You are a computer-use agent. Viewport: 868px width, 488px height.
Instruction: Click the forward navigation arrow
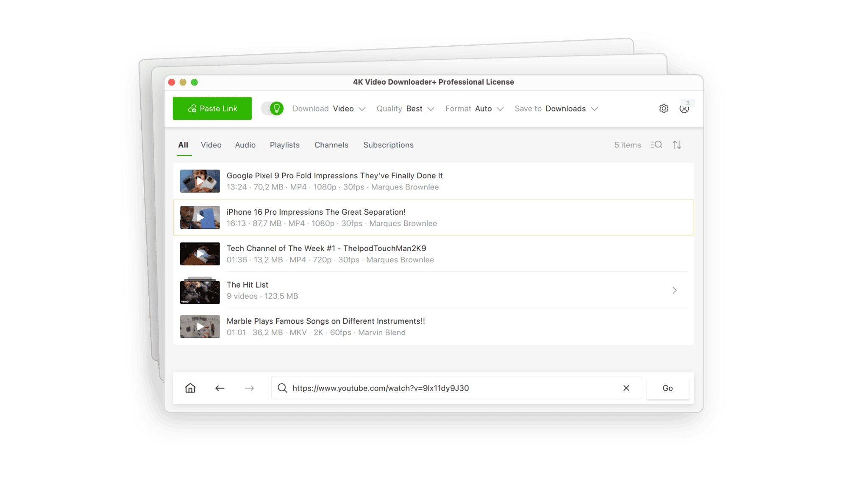coord(249,388)
